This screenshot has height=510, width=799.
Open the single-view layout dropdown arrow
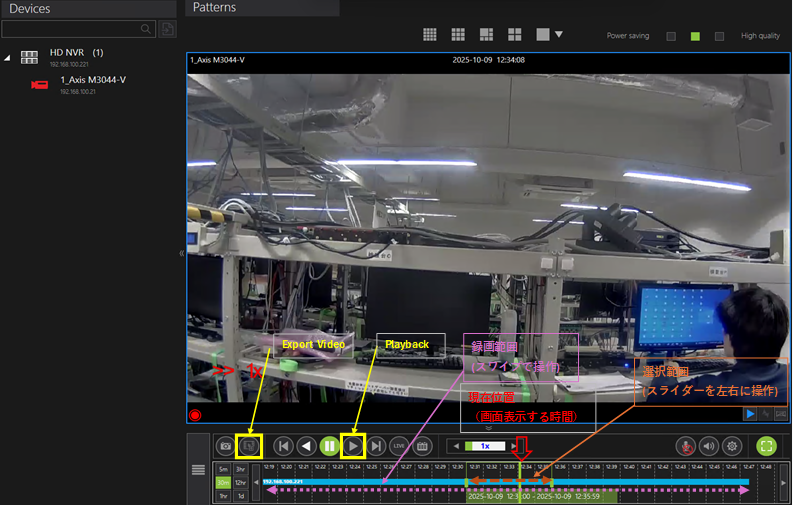(558, 34)
